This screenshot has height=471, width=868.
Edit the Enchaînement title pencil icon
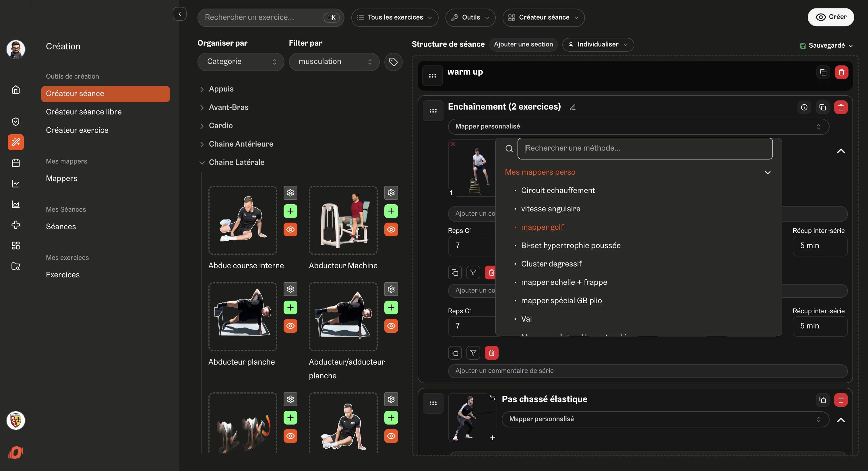572,107
